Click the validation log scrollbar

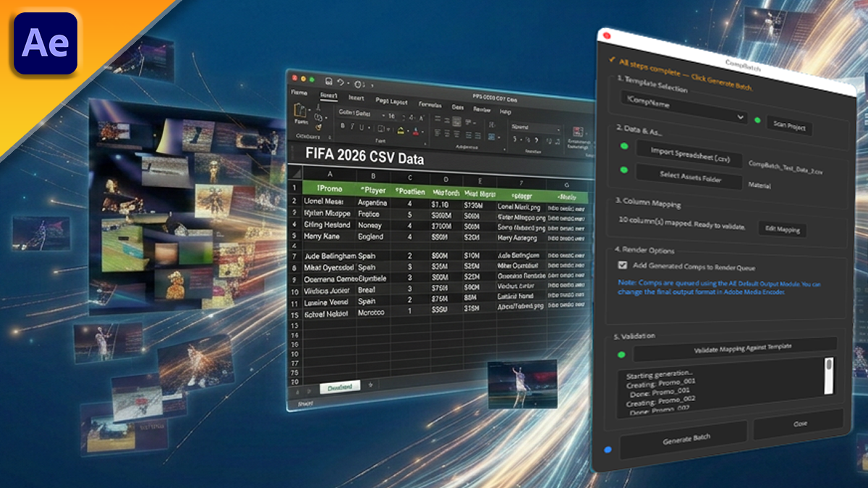[829, 376]
